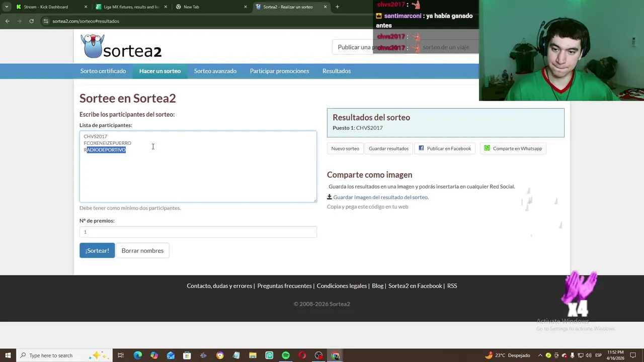Show hidden system tray icons
Viewport: 644px width, 362px height.
pos(540,355)
